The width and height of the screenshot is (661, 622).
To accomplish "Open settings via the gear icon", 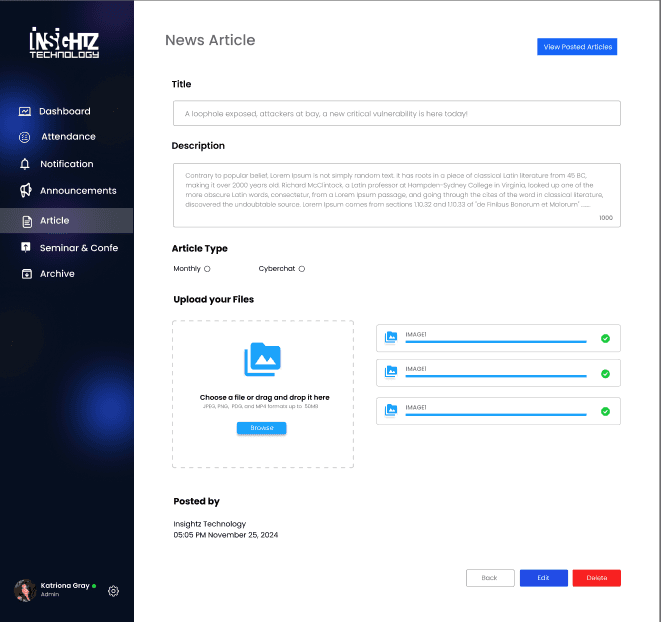I will click(x=114, y=591).
